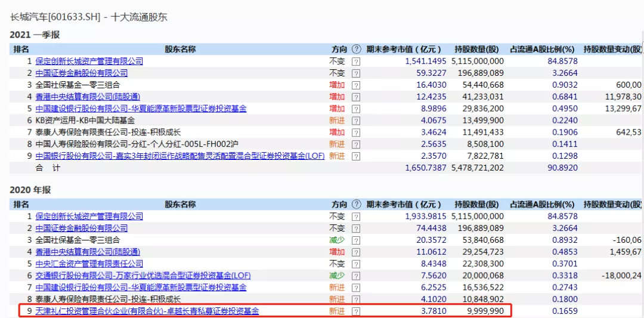644x318 pixels.
Task: Select the market value cell 1,541.1495
Action: (426, 61)
